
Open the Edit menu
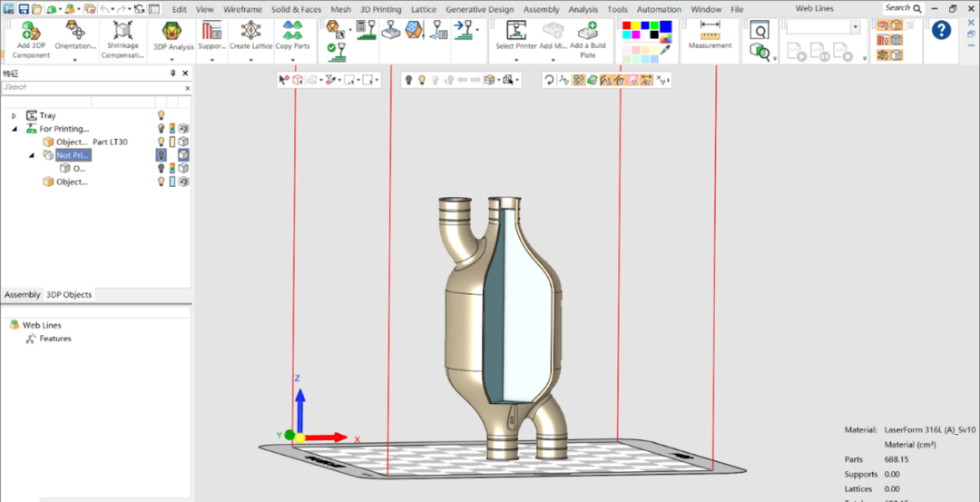tap(179, 9)
